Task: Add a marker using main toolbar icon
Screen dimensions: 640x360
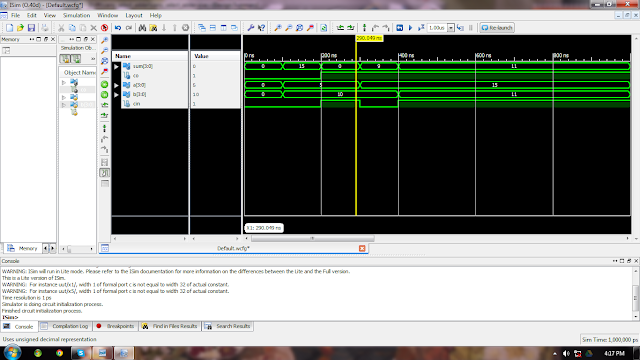Action: click(364, 28)
